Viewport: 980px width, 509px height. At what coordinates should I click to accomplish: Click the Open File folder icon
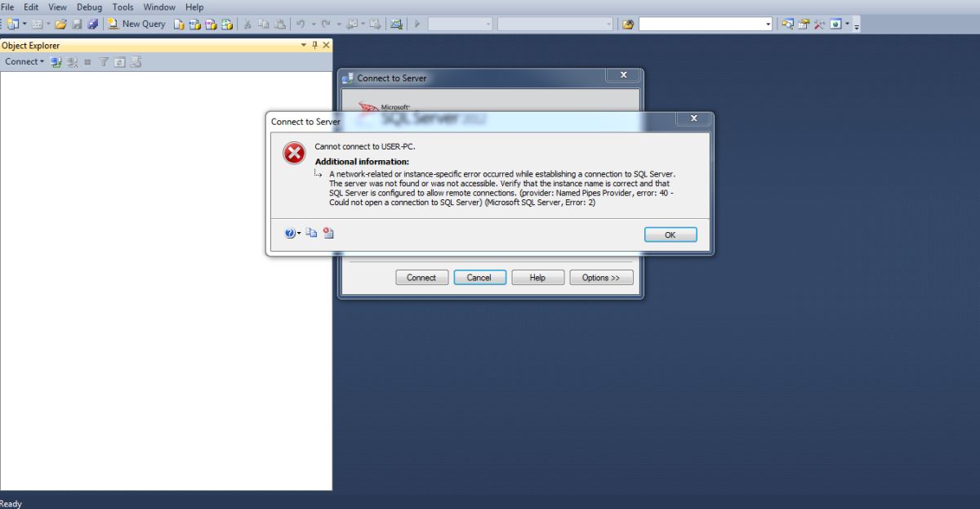click(x=60, y=25)
